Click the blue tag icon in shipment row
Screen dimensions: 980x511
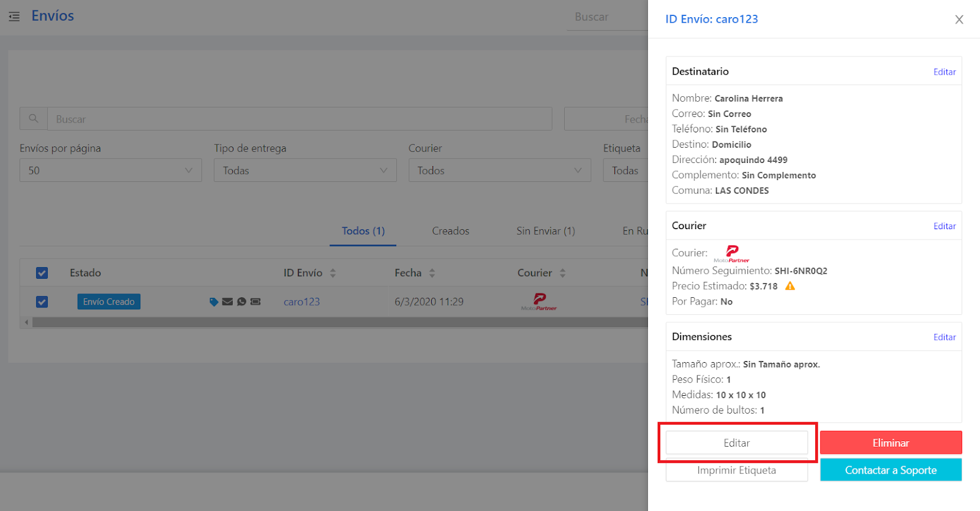[214, 301]
